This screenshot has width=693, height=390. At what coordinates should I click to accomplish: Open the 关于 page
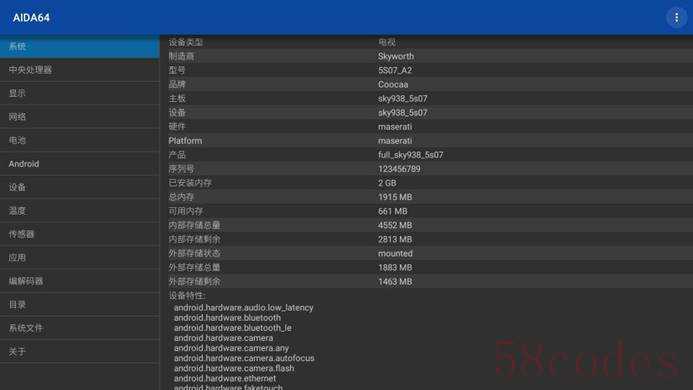point(80,351)
